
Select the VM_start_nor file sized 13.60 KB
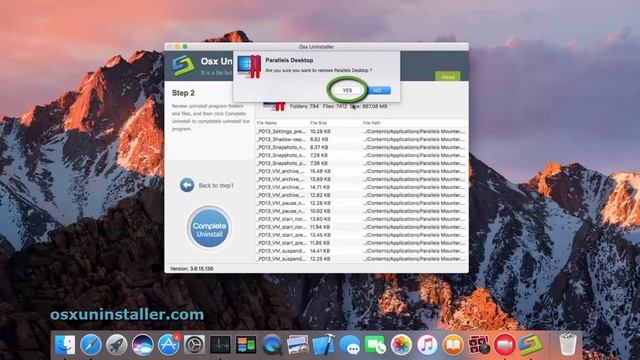coord(362,219)
